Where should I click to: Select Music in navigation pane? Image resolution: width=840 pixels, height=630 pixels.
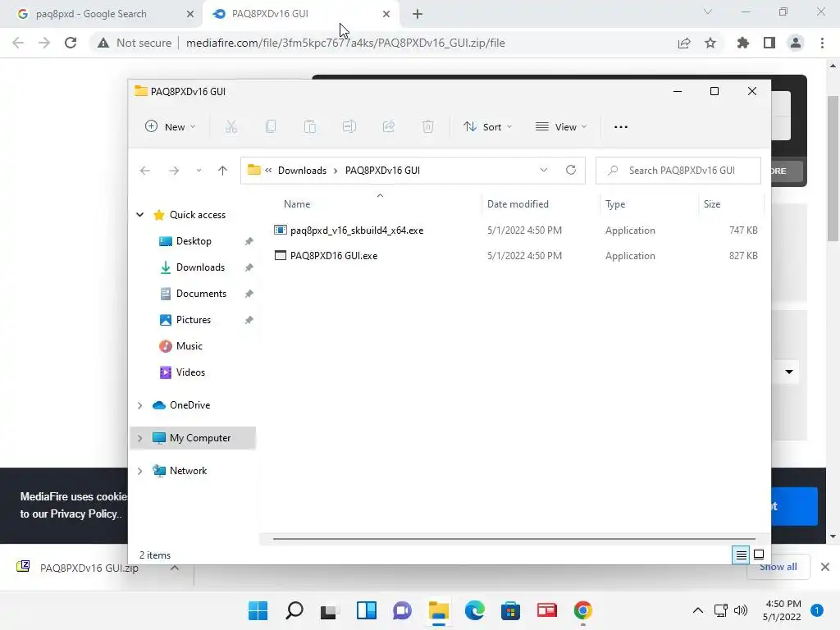click(189, 346)
